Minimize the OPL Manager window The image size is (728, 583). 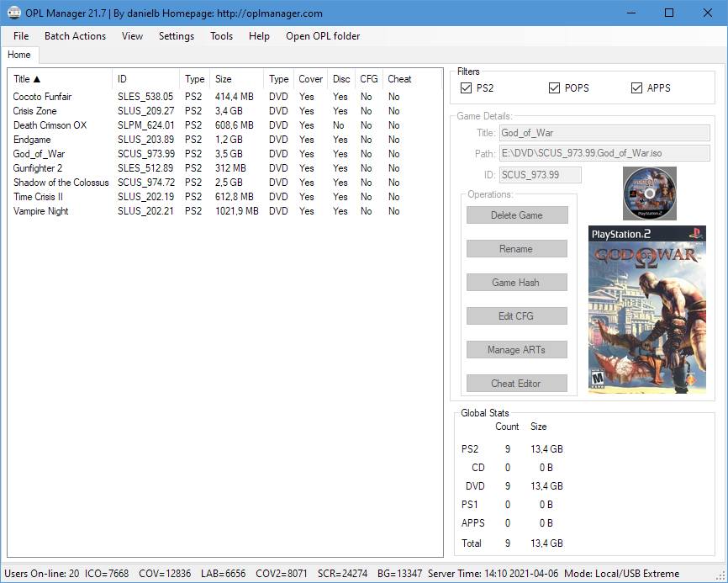pyautogui.click(x=631, y=13)
